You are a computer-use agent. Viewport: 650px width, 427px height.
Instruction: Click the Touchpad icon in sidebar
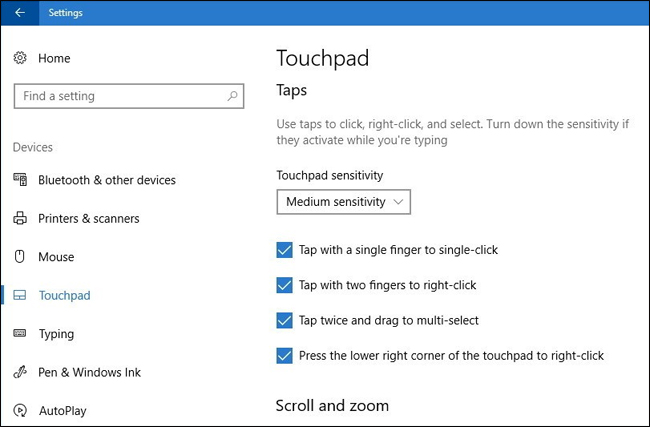[x=20, y=295]
